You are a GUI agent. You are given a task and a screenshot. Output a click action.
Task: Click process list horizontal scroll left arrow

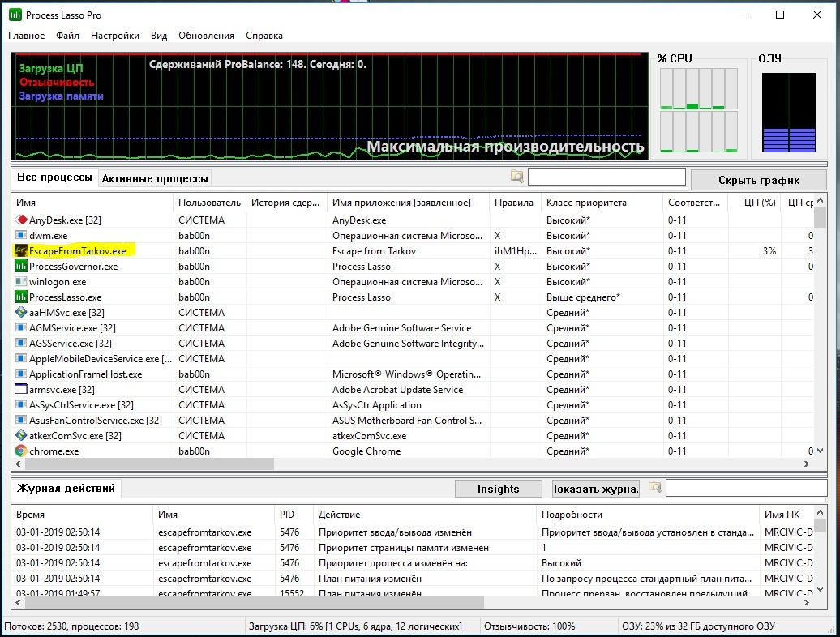point(18,464)
